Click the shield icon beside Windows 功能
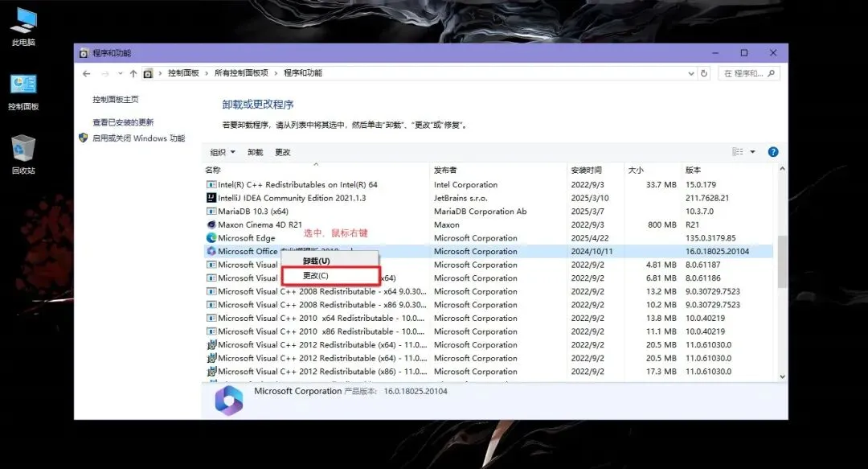 [x=83, y=138]
